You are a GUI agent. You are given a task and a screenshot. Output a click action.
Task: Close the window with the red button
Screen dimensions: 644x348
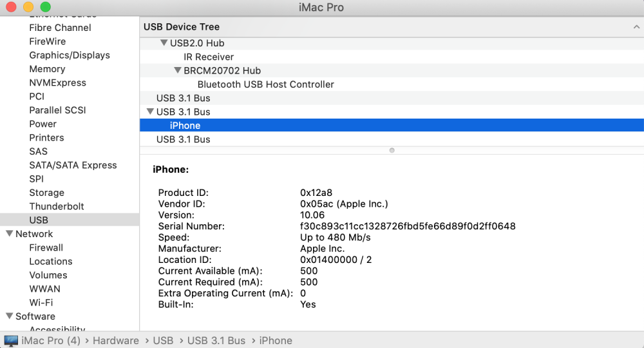coord(11,7)
